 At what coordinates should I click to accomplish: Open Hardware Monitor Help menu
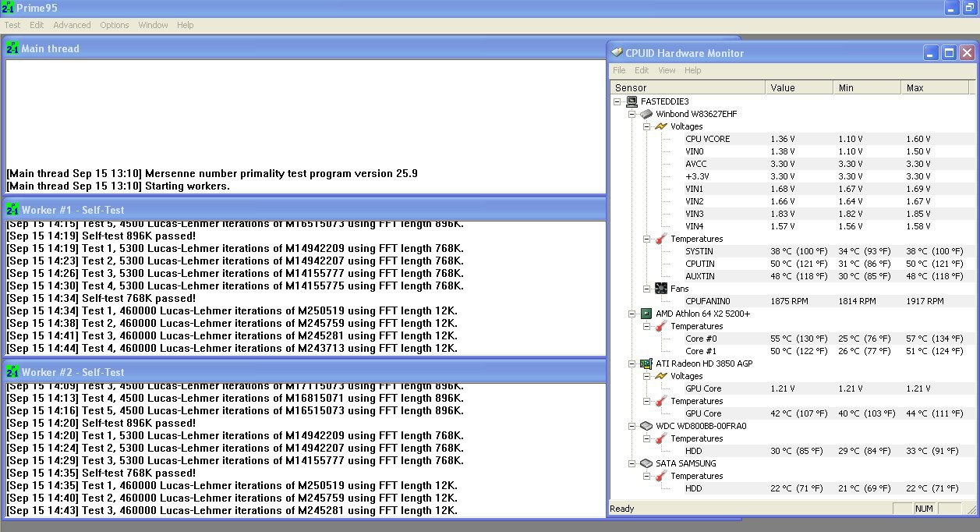click(692, 70)
